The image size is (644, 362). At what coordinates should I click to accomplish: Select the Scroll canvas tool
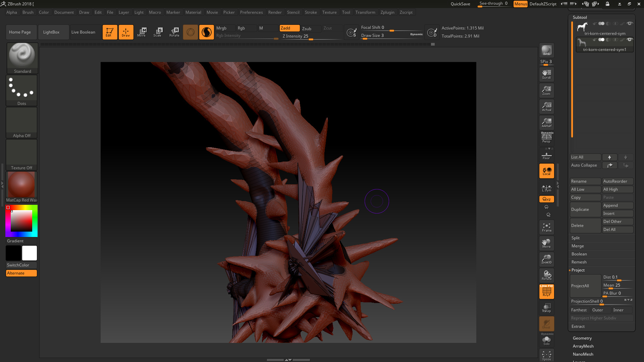546,74
